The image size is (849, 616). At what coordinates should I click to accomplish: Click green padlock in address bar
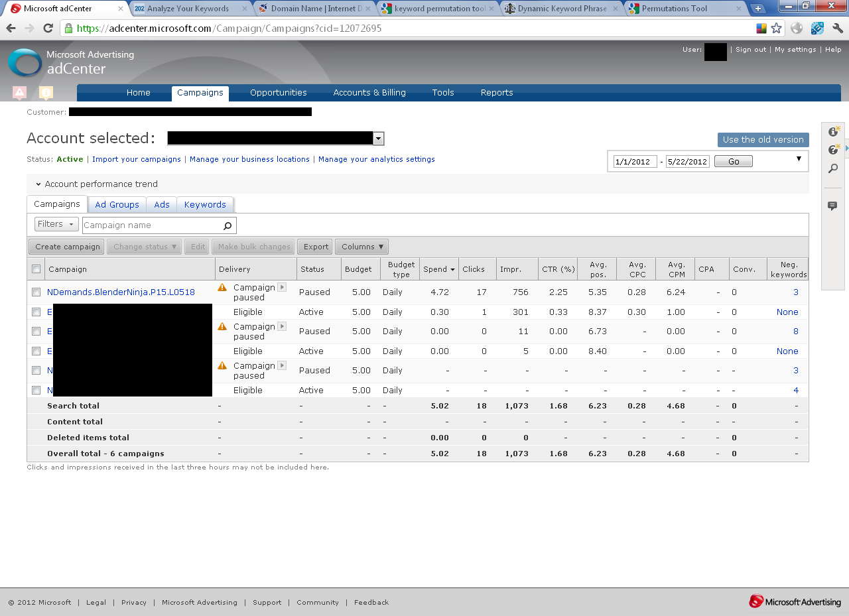68,29
